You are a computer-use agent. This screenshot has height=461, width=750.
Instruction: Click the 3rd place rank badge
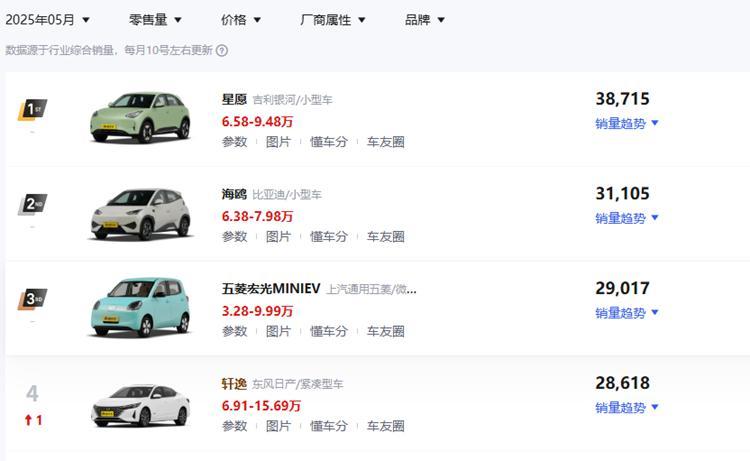coord(33,299)
